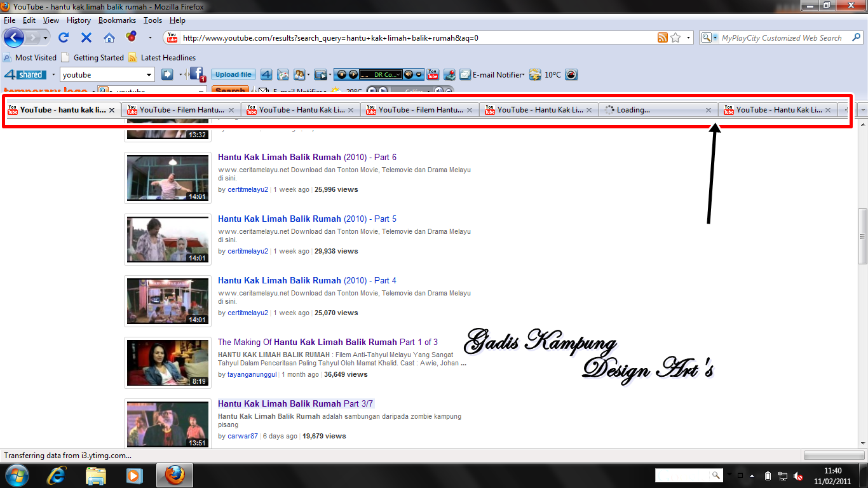
Task: Open the Bookmarks menu
Action: [x=117, y=20]
